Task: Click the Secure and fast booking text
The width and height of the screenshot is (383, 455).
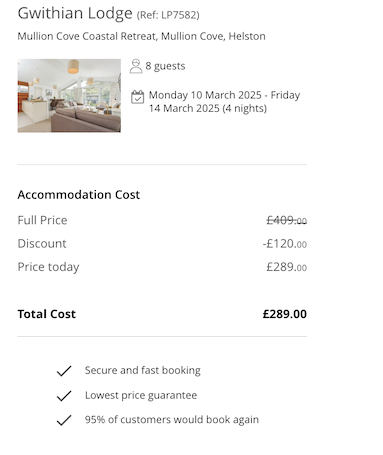Action: [143, 370]
